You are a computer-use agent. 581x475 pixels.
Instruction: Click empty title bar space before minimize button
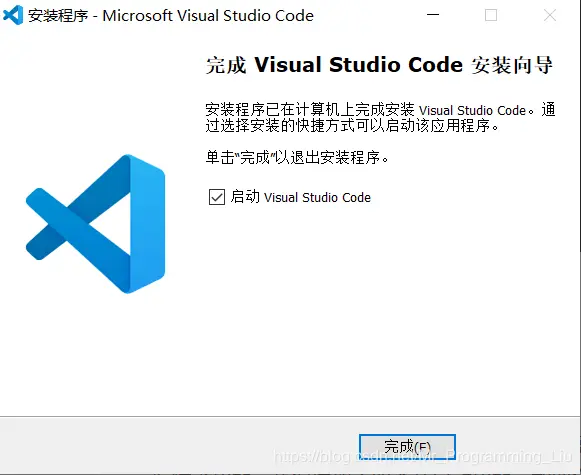coord(371,16)
